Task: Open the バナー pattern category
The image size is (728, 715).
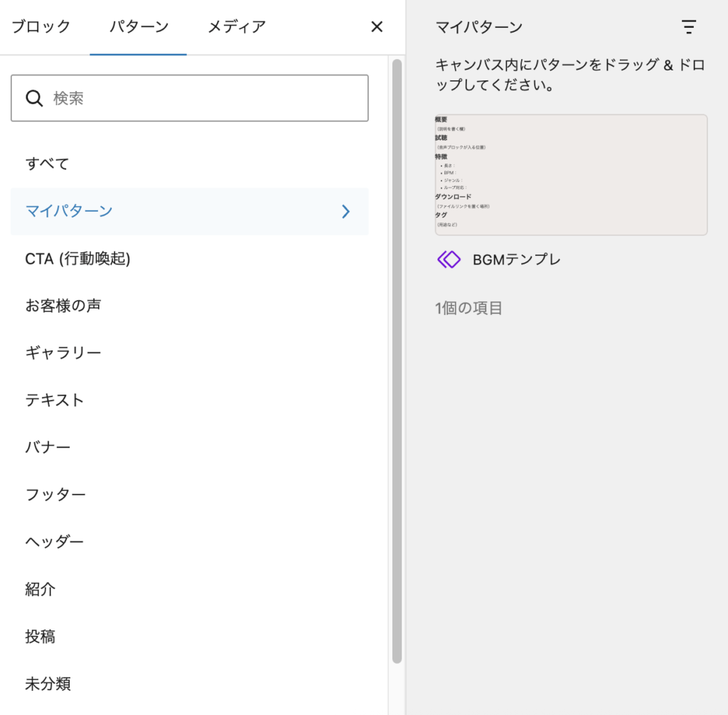Action: 48,448
